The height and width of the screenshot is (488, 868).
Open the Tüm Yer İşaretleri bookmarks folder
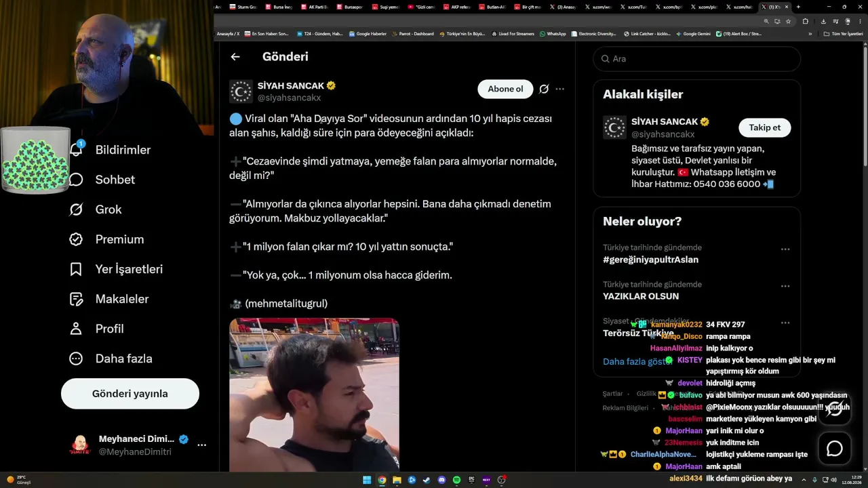844,34
